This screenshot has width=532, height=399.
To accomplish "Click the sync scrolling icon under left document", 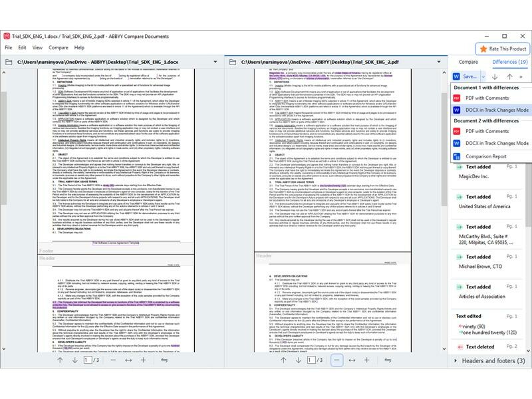I will tap(164, 360).
